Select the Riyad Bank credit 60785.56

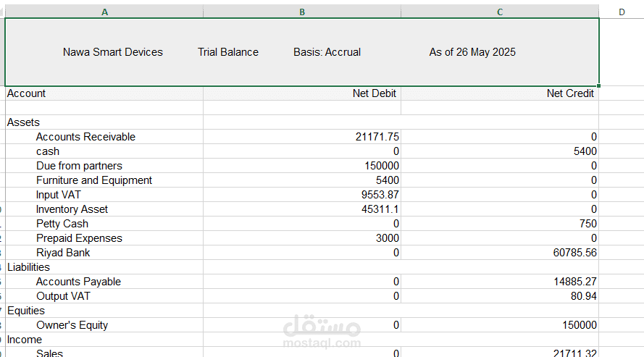point(500,253)
